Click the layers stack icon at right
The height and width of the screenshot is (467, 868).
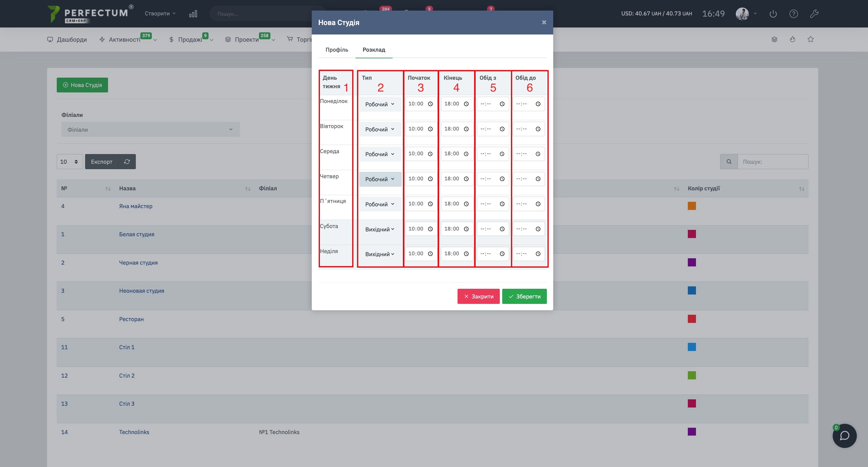[774, 40]
